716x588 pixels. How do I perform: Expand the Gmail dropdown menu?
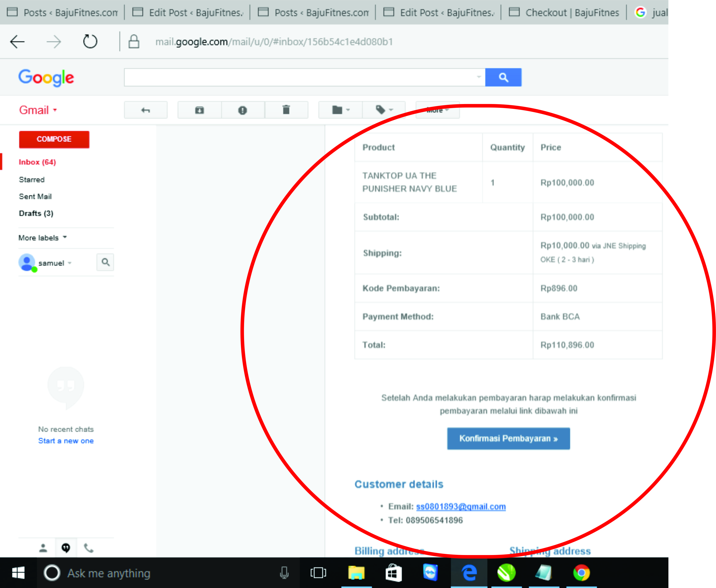pos(38,110)
